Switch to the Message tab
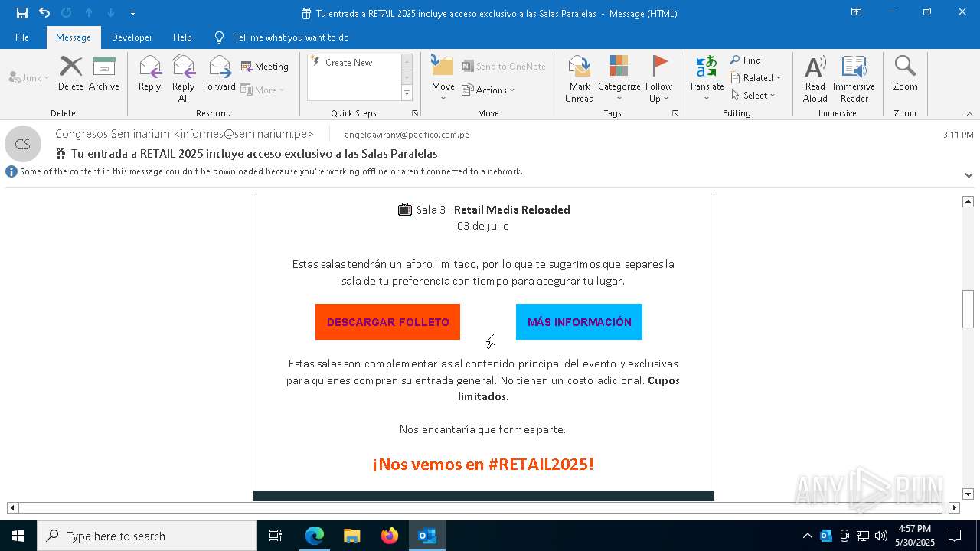 tap(73, 37)
